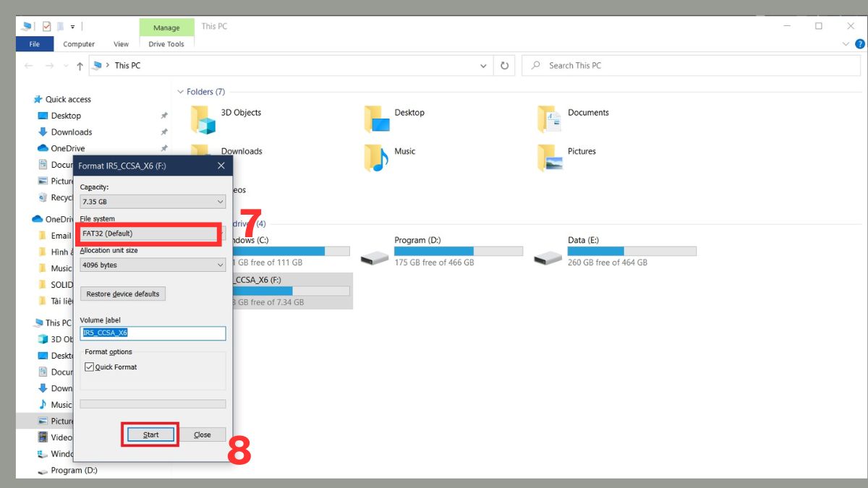Image resolution: width=868 pixels, height=488 pixels.
Task: Click the New folder icon in quick access toolbar
Action: 61,26
